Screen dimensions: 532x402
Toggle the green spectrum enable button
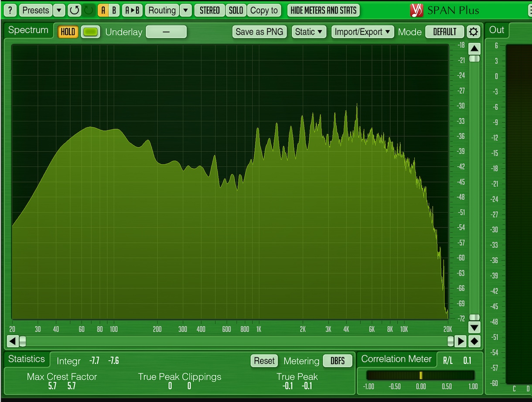[x=90, y=32]
